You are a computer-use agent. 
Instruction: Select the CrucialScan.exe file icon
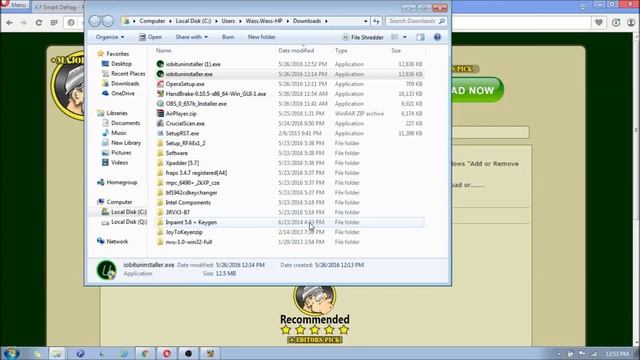tap(160, 123)
